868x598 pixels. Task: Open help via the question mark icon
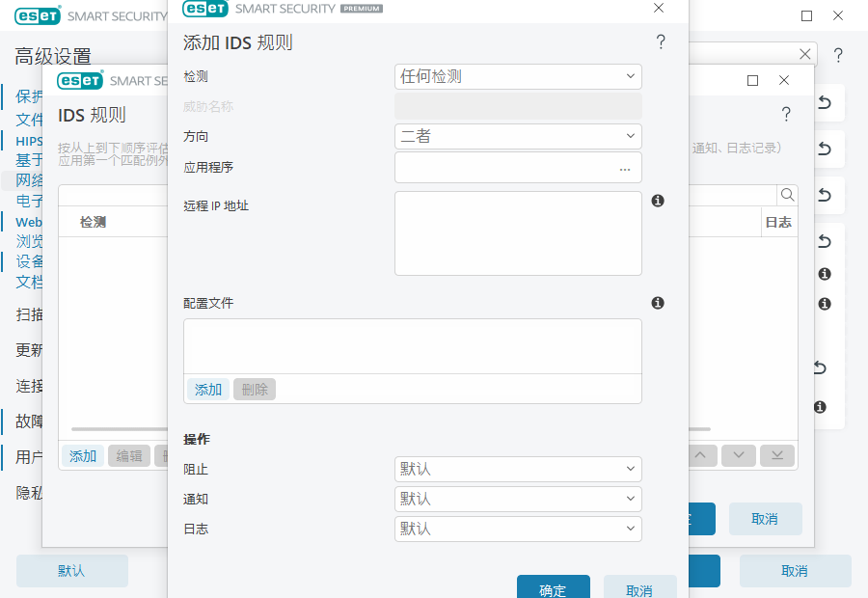click(661, 41)
